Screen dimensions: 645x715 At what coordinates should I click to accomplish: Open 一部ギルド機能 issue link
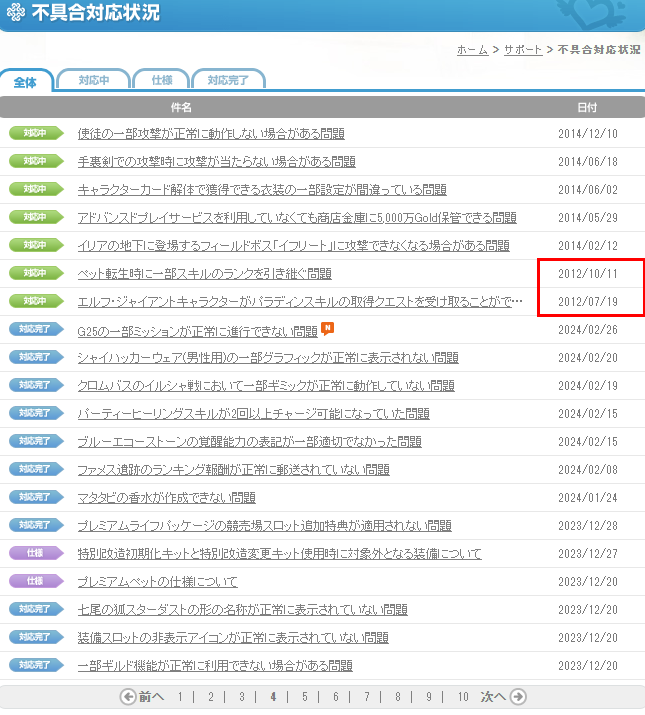215,665
